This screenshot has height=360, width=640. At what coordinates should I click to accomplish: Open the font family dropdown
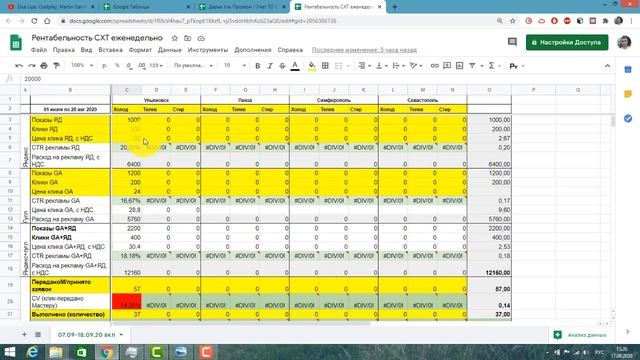tap(193, 66)
